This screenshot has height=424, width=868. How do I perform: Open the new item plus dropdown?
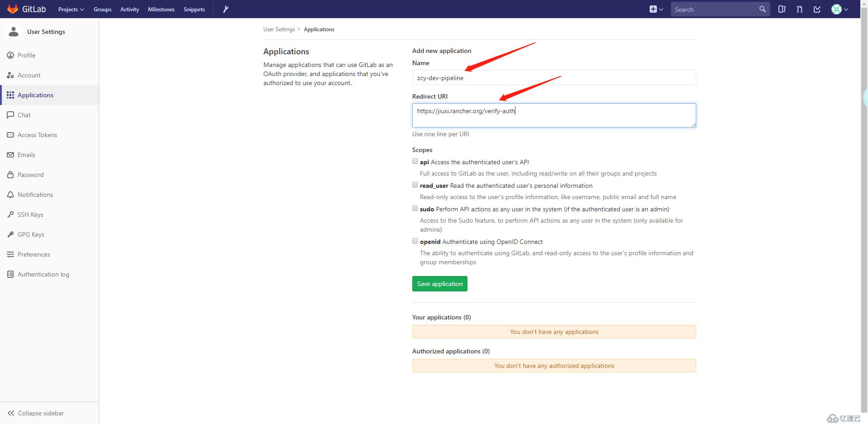coord(656,9)
